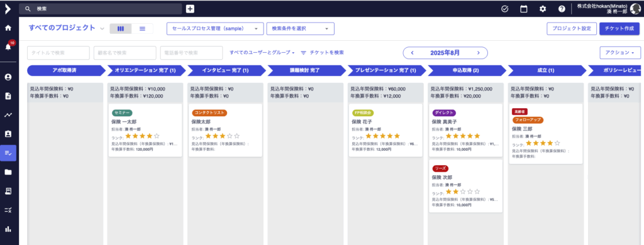
Task: Open the ID badge sidebar icon
Action: (8, 134)
